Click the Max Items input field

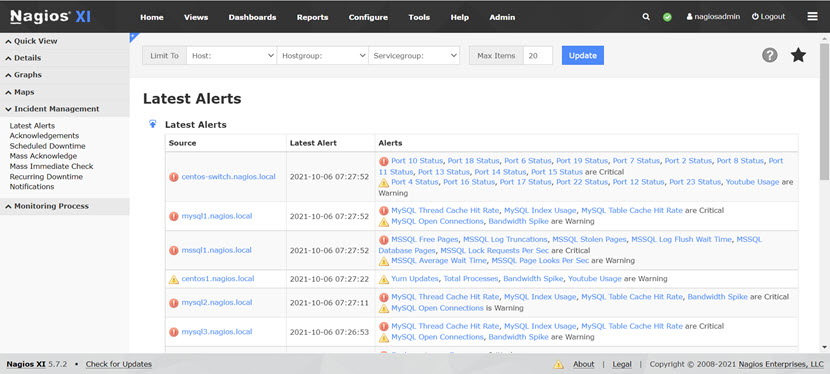[538, 56]
